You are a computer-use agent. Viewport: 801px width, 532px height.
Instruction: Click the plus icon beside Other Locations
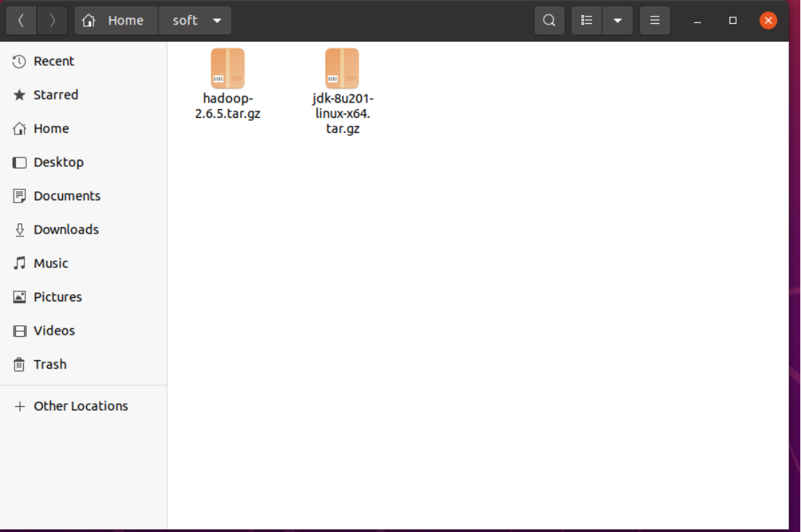20,406
